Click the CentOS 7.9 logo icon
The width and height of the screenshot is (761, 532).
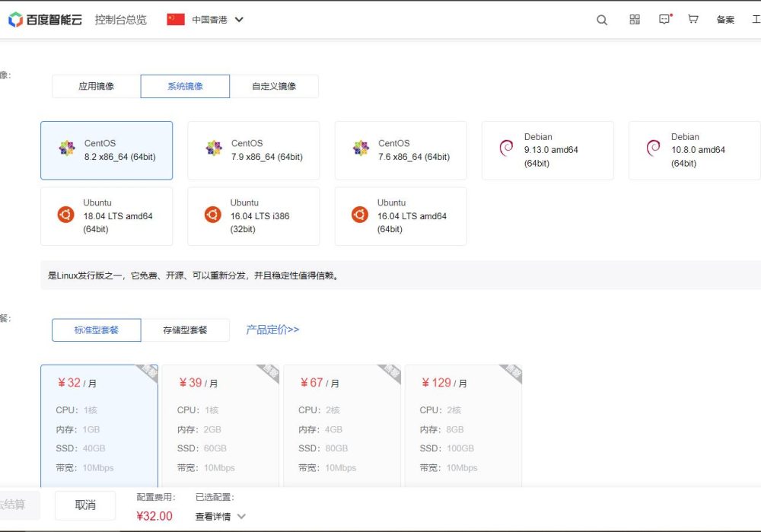click(x=214, y=148)
